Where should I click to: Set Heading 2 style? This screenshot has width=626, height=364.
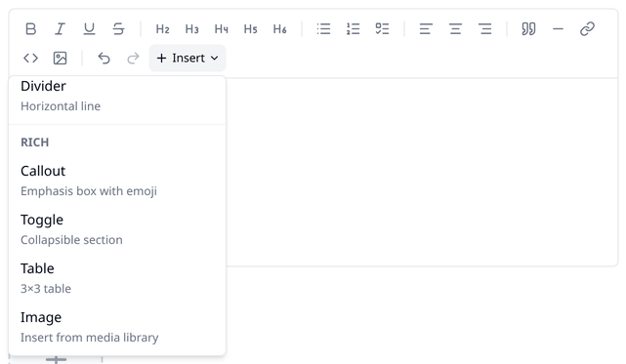162,28
